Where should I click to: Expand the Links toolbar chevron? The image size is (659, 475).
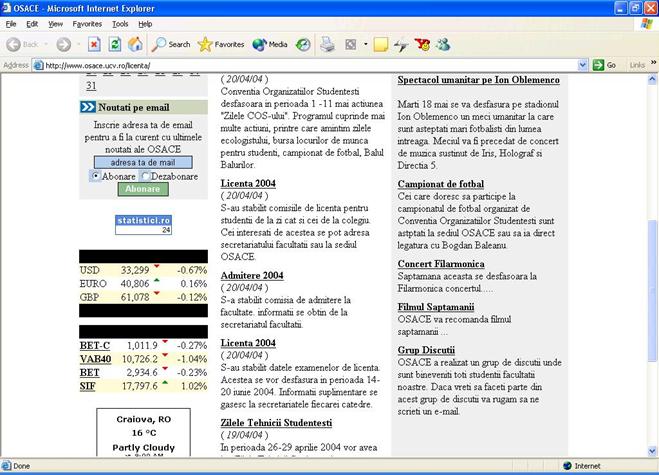(651, 65)
